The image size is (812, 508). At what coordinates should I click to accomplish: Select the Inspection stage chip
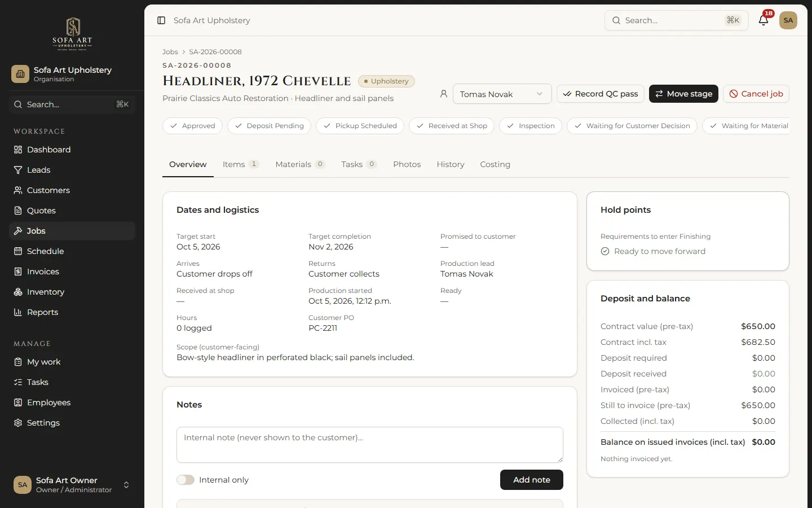(531, 126)
